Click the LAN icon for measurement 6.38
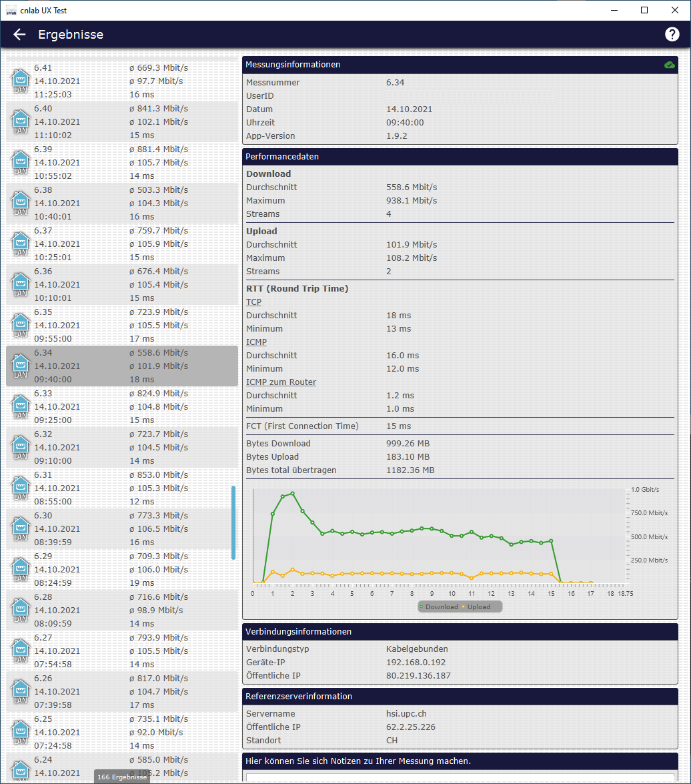Screen dimensions: 691x784 point(21,204)
